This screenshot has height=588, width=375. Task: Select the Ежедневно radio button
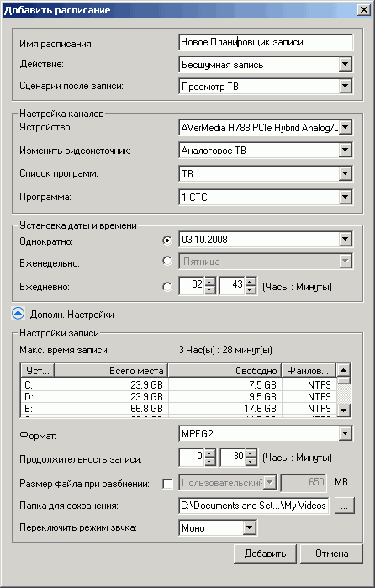167,287
